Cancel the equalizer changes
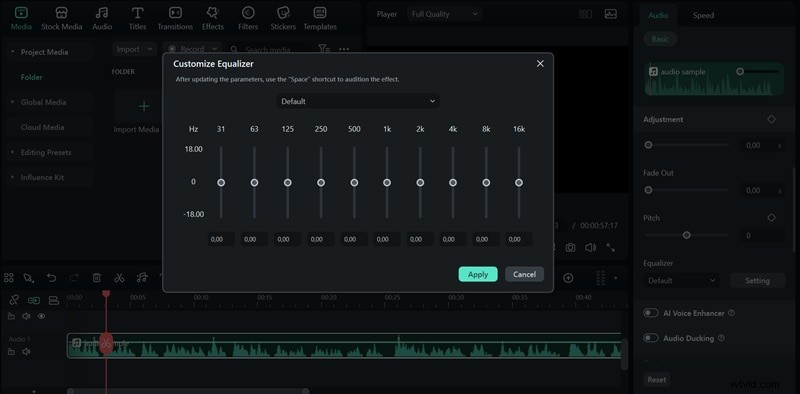Screen dimensions: 800x394 click(x=524, y=274)
